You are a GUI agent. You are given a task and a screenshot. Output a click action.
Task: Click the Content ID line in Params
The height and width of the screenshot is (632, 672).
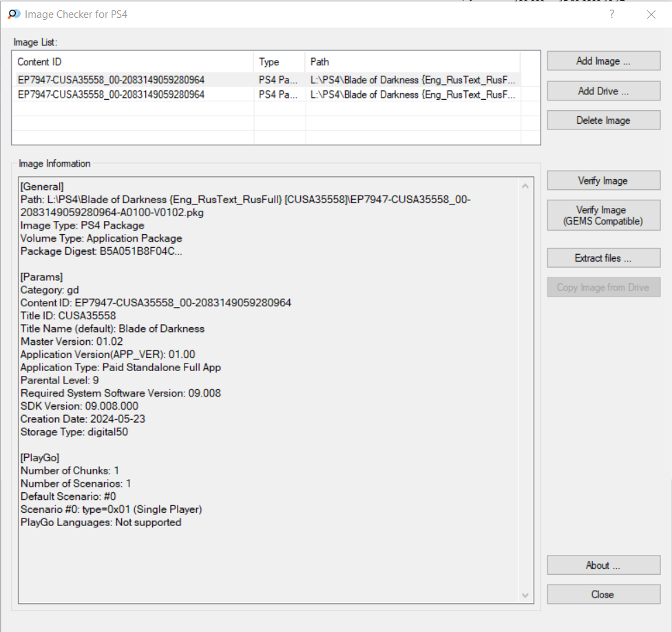[156, 303]
